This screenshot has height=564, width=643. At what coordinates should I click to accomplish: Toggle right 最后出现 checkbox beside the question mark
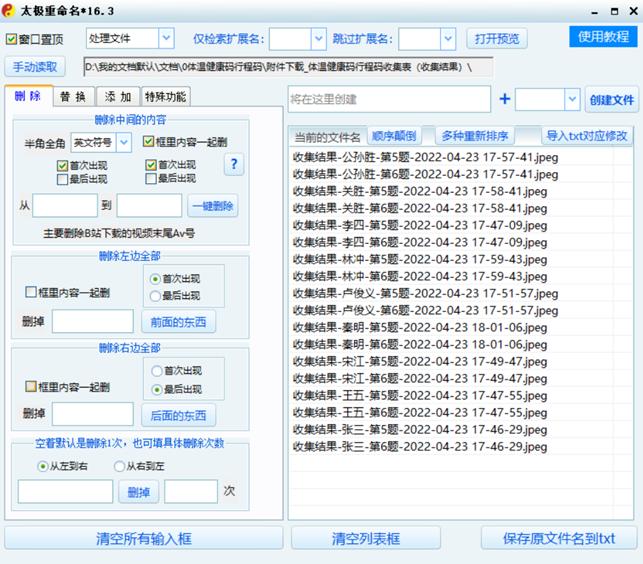[151, 178]
